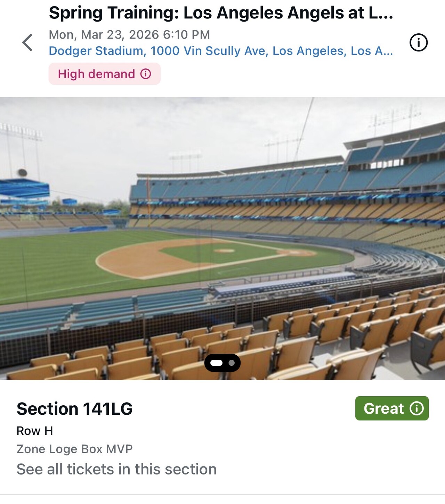The image size is (445, 504).
Task: Tap the Zone Loge Box MVP text
Action: [75, 449]
